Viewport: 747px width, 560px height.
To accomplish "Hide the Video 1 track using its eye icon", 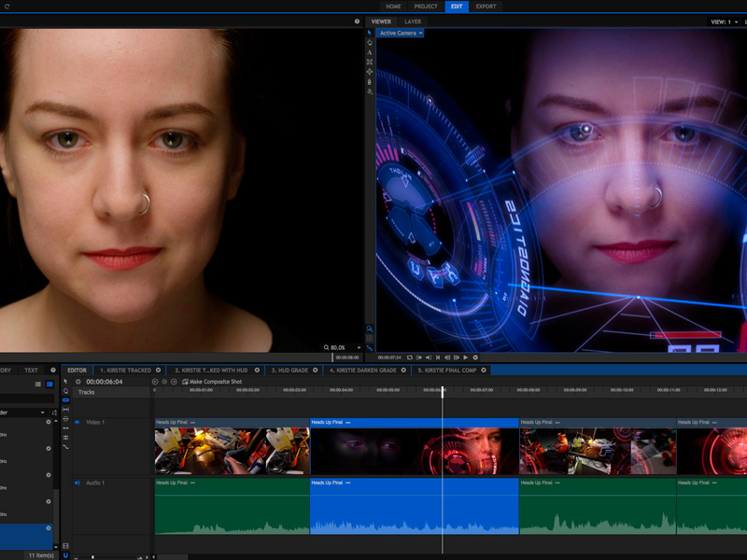I will pos(77,423).
